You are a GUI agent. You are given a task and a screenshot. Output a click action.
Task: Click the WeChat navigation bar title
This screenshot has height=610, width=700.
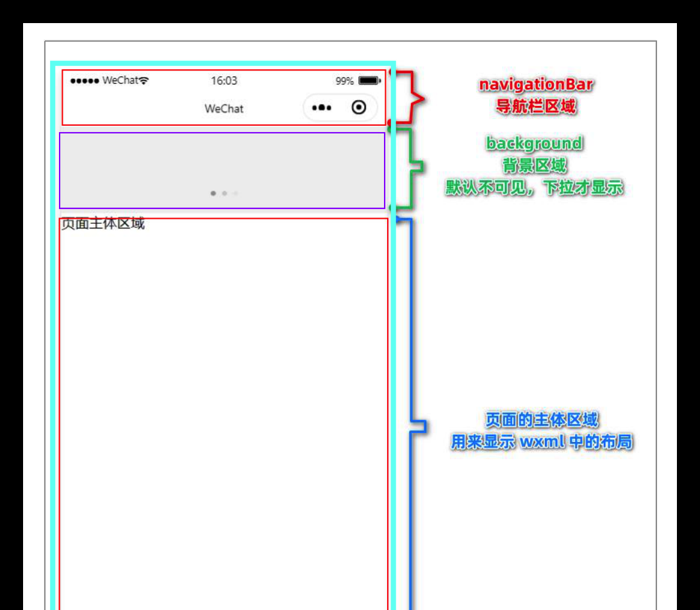coord(224,108)
